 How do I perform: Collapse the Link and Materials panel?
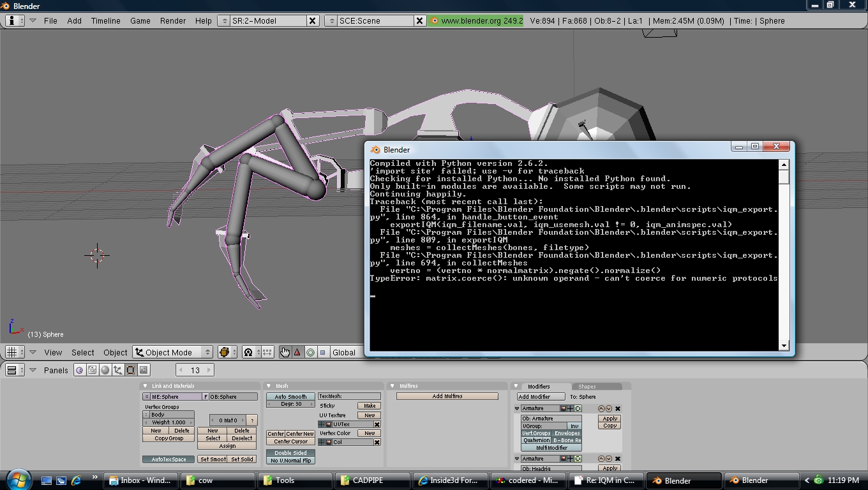[145, 386]
